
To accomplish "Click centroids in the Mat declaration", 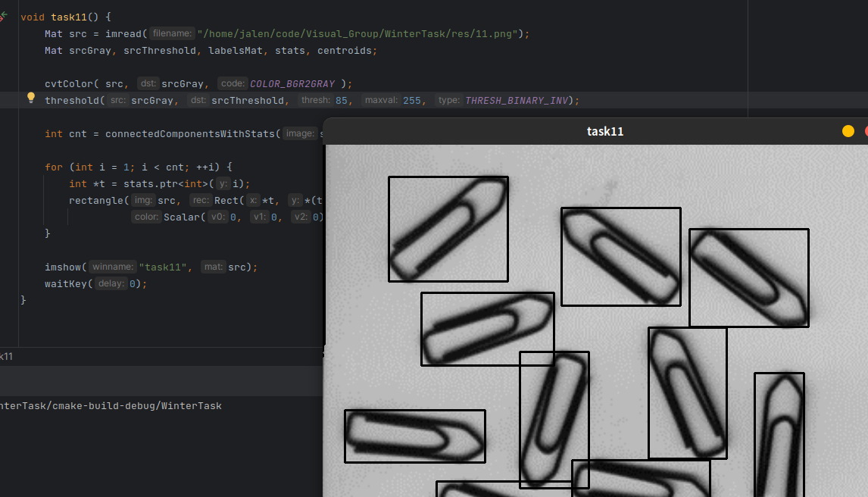I will [345, 50].
